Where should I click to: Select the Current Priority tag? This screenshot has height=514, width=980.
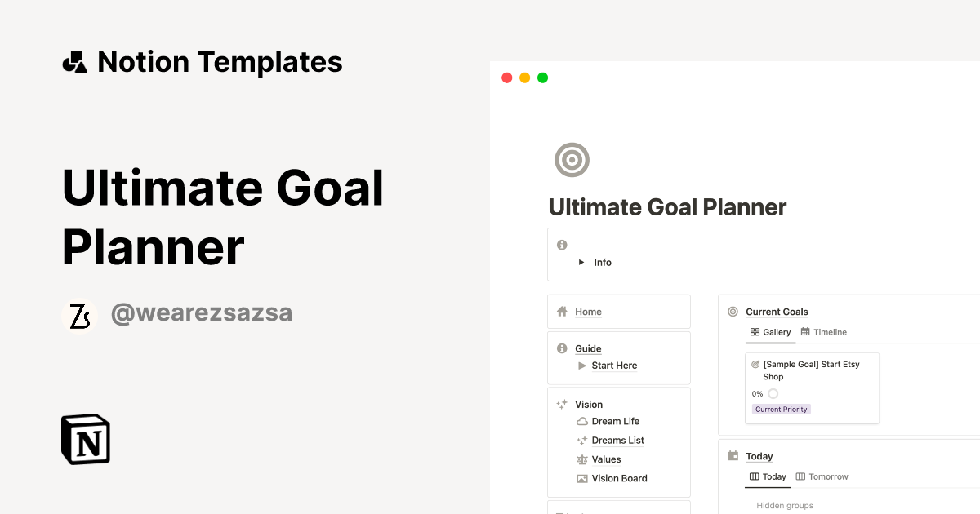781,409
